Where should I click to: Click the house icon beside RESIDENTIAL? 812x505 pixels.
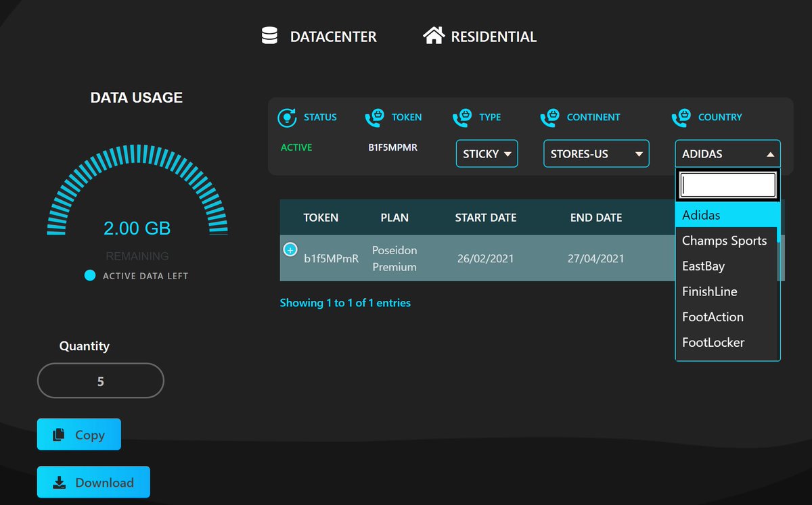(x=434, y=35)
